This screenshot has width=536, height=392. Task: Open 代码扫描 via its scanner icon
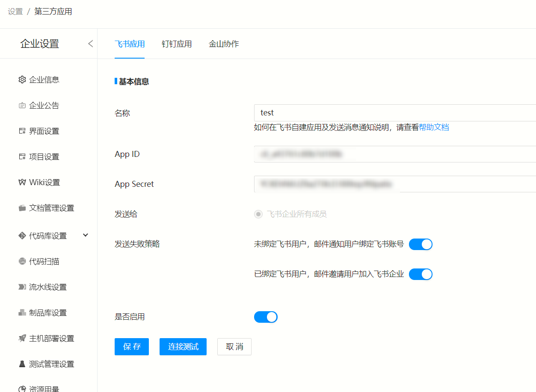[x=22, y=261]
